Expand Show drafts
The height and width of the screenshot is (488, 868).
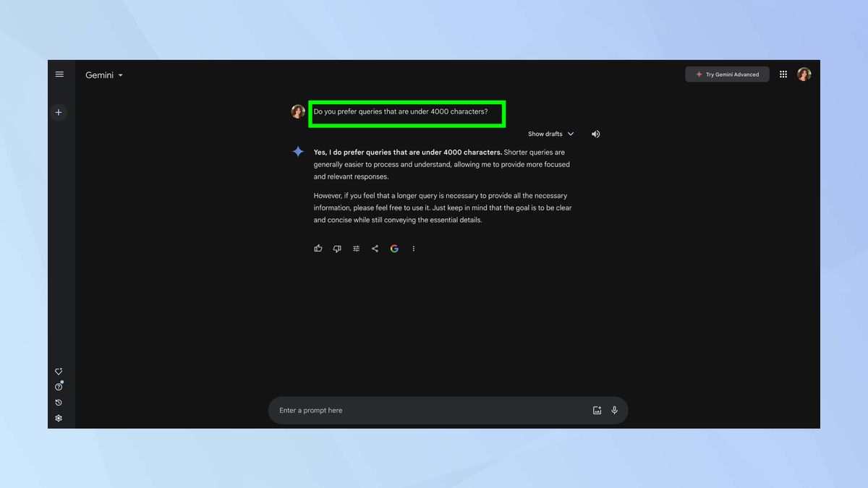[550, 133]
